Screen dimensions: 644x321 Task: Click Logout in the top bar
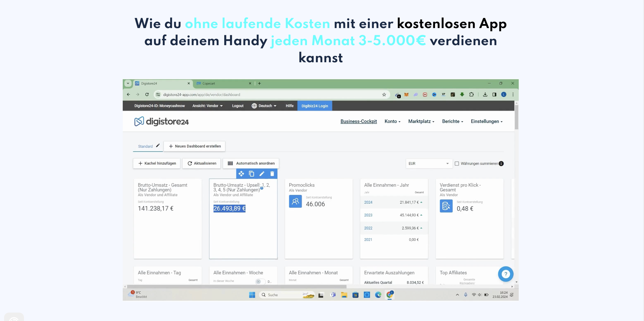coord(238,106)
